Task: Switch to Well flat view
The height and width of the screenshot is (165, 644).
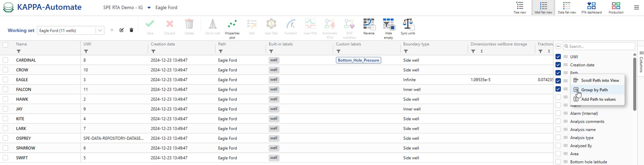Action: coord(543,7)
